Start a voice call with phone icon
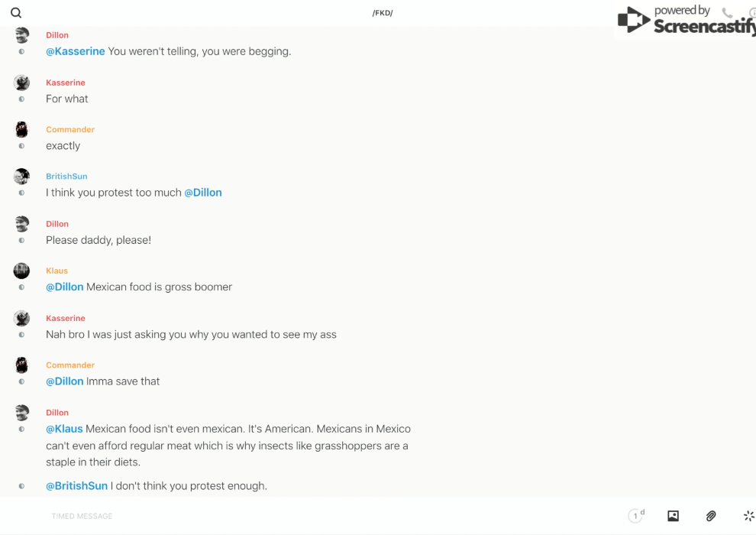Viewport: 756px width, 535px height. [727, 13]
